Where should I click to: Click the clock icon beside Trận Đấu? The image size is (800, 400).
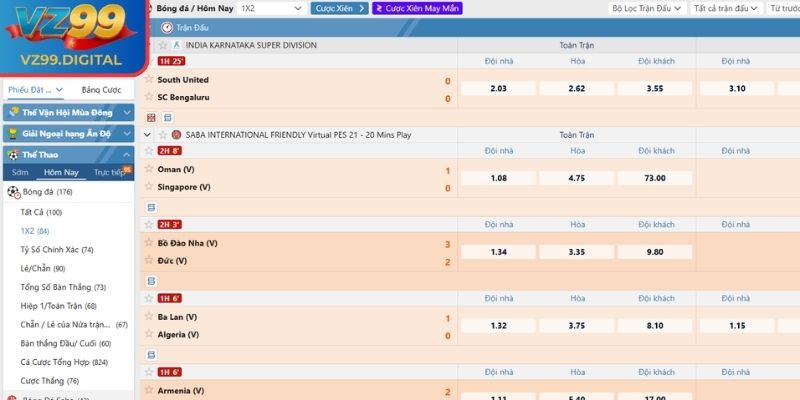(x=168, y=28)
